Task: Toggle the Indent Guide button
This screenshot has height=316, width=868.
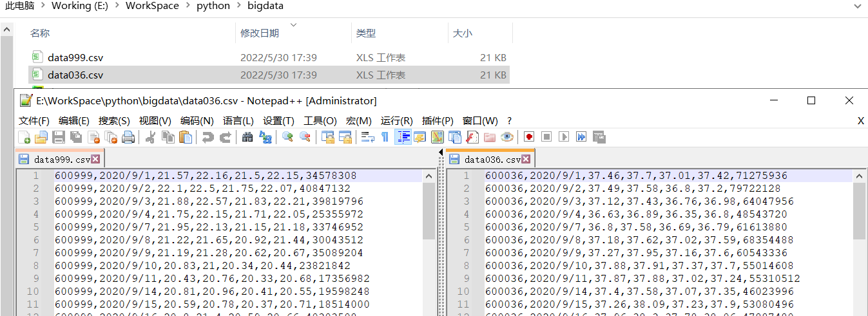Action: (403, 137)
